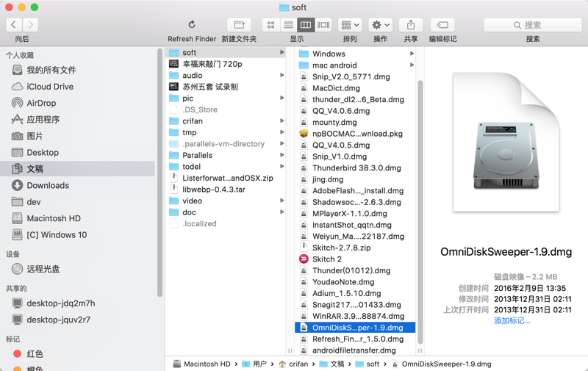Viewport: 588px width, 371px height.
Task: Go back with the left arrow button
Action: pos(13,25)
